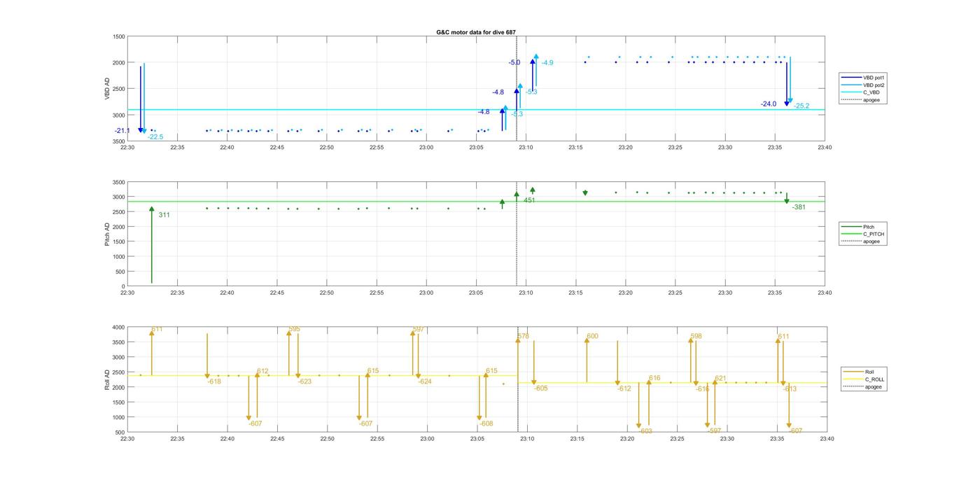Viewport: 980px width, 485px height.
Task: Click the '-597' roll data label
Action: tap(714, 431)
